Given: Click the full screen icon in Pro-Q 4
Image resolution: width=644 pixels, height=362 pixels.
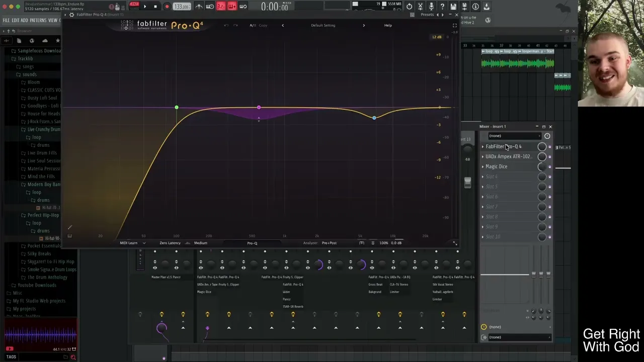Looking at the screenshot, I should [x=454, y=25].
